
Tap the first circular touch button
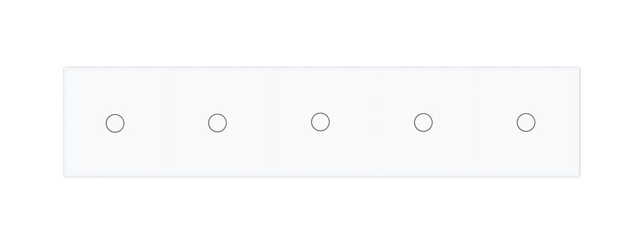(115, 123)
